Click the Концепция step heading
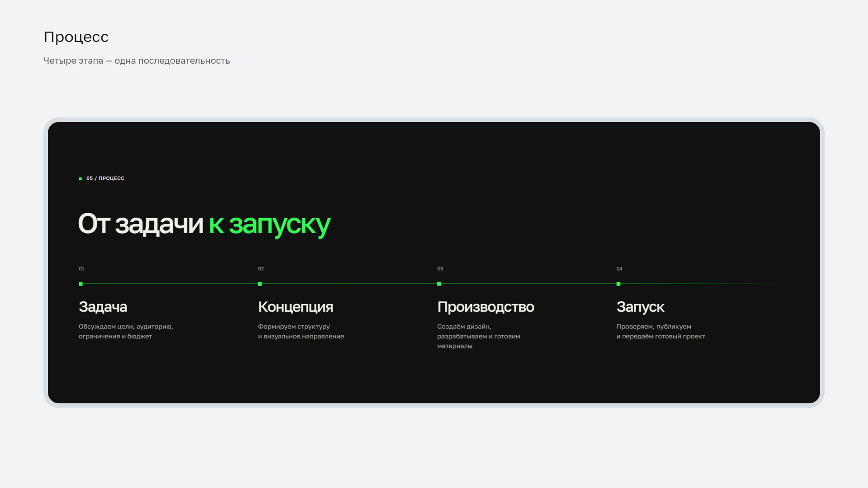 296,307
